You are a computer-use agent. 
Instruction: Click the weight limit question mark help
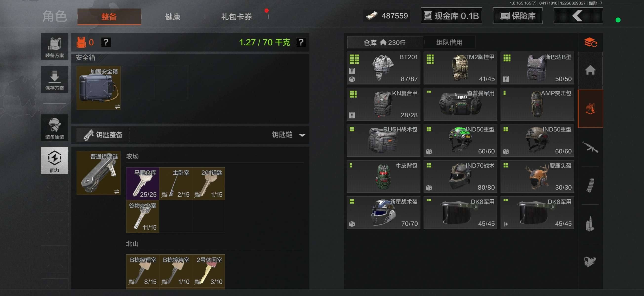[x=301, y=42]
